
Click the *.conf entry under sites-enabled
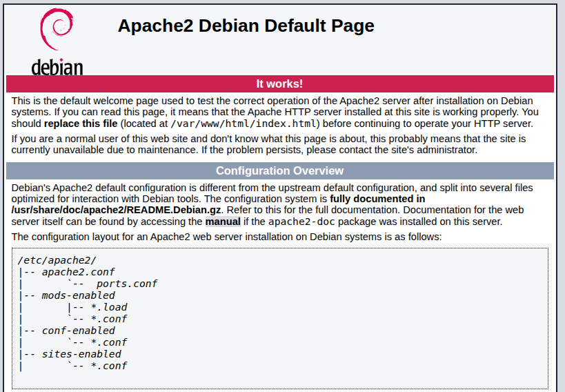[x=109, y=366]
